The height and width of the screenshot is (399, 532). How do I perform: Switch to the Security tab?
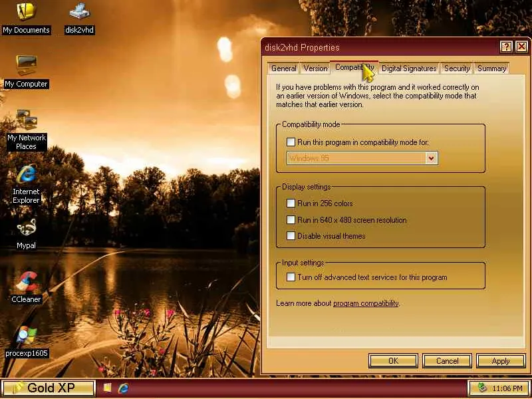[457, 68]
